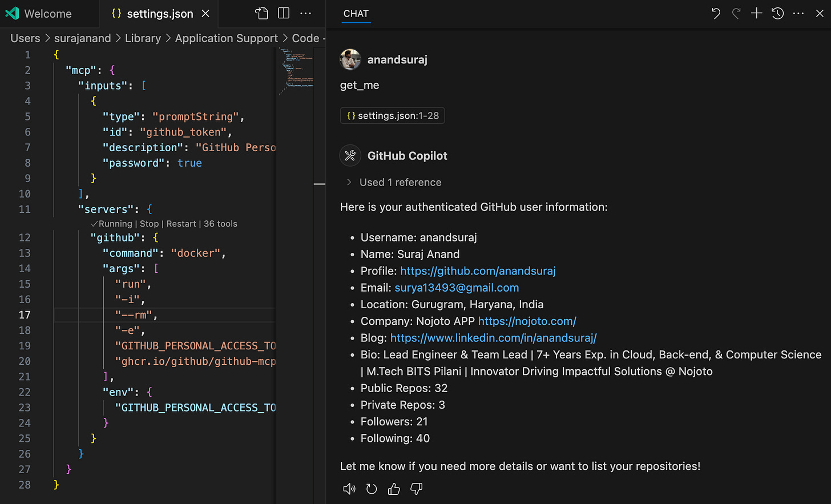831x504 pixels.
Task: Start a new chat
Action: pyautogui.click(x=757, y=13)
